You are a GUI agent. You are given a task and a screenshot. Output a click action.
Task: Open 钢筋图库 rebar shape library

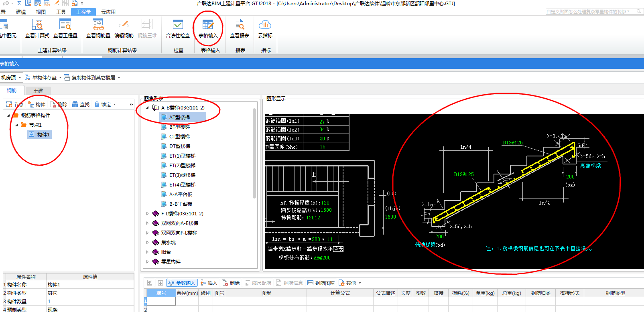[x=321, y=283]
